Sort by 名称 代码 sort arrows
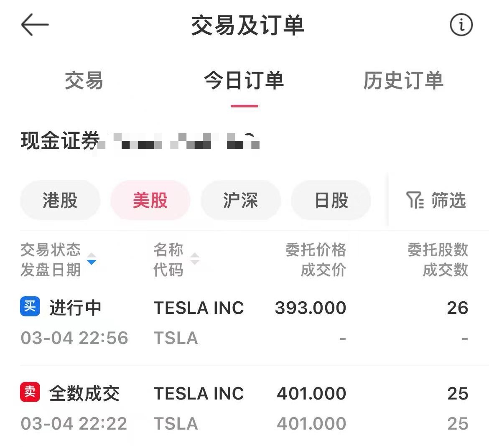489x448 pixels. click(x=195, y=259)
